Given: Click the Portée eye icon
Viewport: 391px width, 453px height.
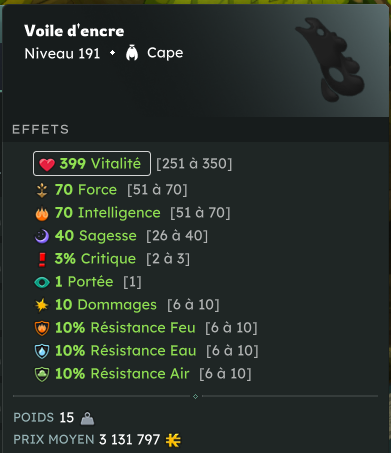Looking at the screenshot, I should (x=42, y=282).
